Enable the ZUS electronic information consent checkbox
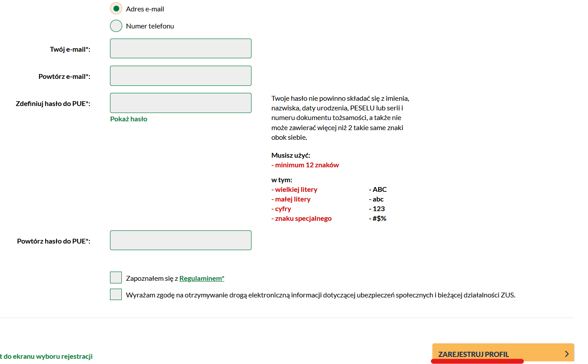The height and width of the screenshot is (364, 588). pos(116,294)
